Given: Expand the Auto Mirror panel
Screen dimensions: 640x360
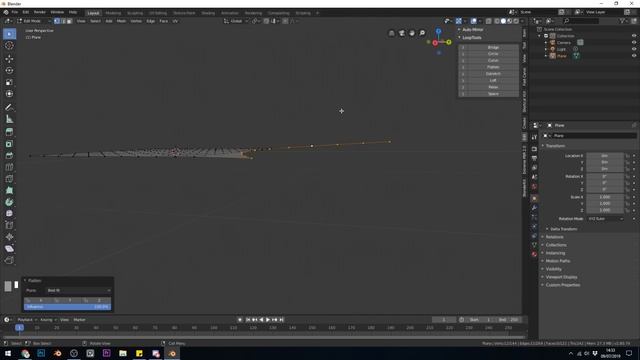Looking at the screenshot, I should coord(472,30).
